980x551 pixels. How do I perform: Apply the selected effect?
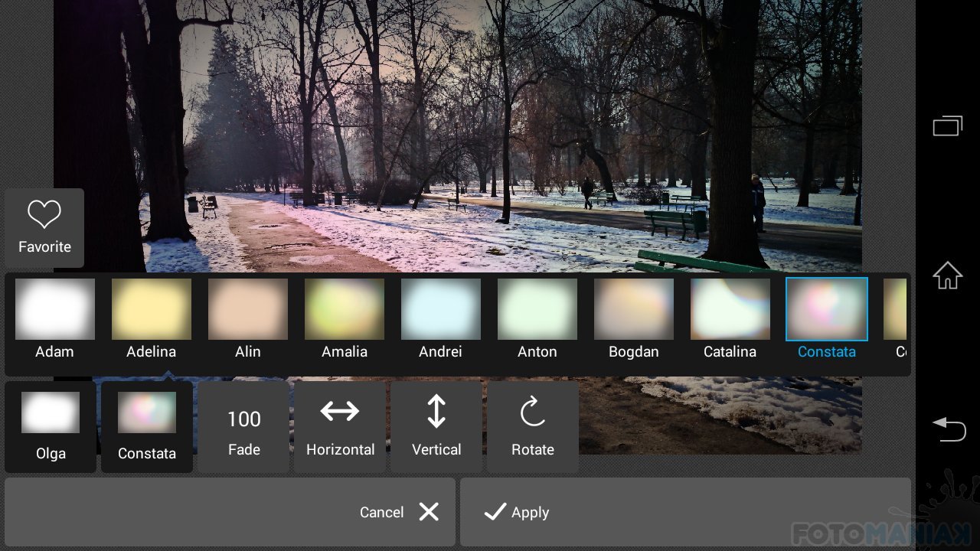coord(517,512)
